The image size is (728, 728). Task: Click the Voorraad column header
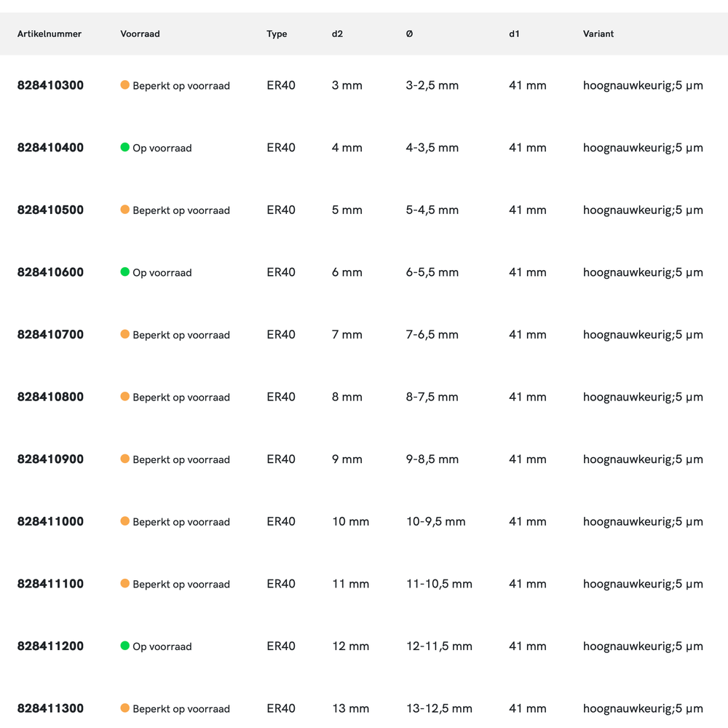[140, 34]
